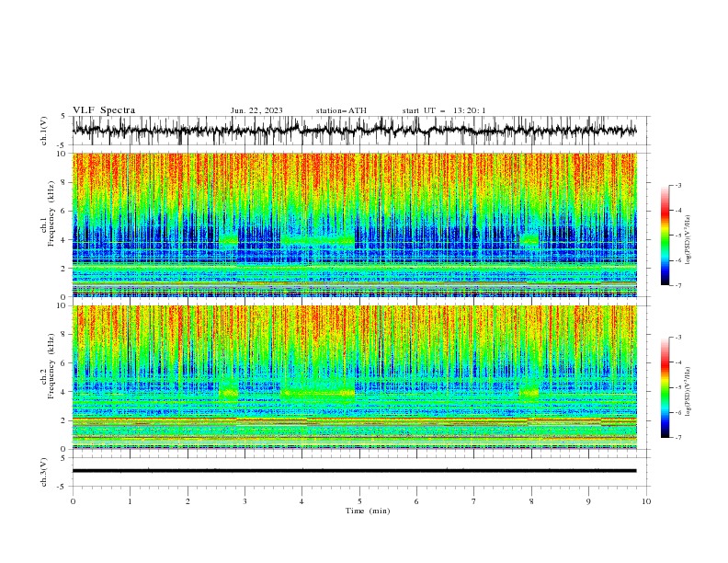Click the "-3" label on ch.1 color bar
The height and width of the screenshot is (563, 728).
[678, 185]
